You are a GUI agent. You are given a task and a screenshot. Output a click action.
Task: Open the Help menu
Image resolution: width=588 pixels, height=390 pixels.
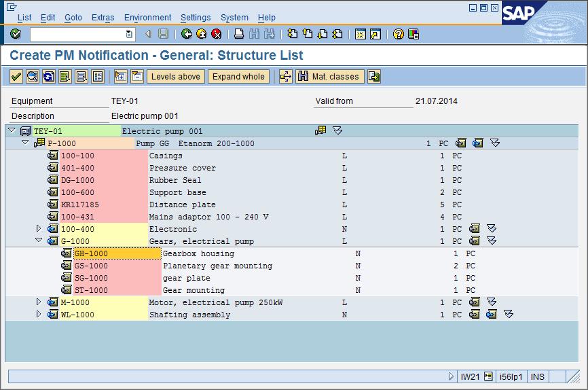pos(267,18)
